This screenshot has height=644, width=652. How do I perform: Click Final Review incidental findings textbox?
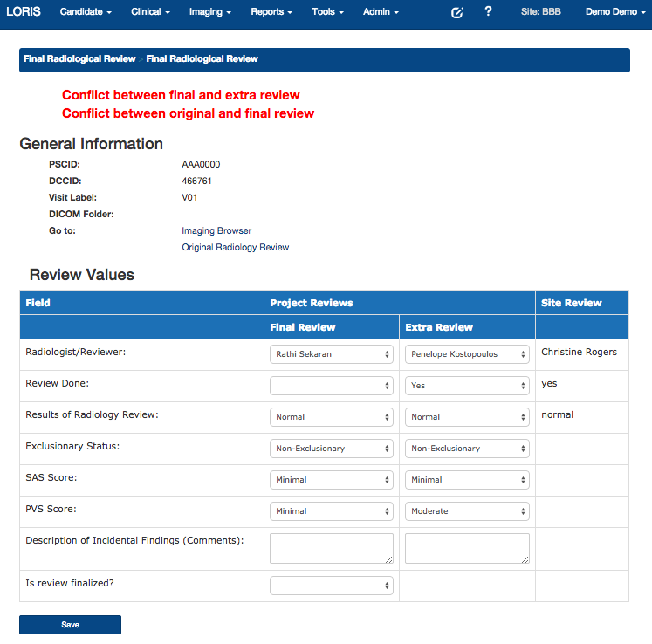click(x=332, y=548)
